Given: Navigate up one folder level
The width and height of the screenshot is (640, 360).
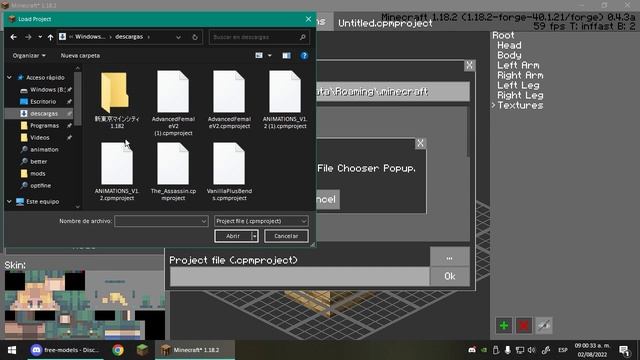Looking at the screenshot, I should click(50, 37).
